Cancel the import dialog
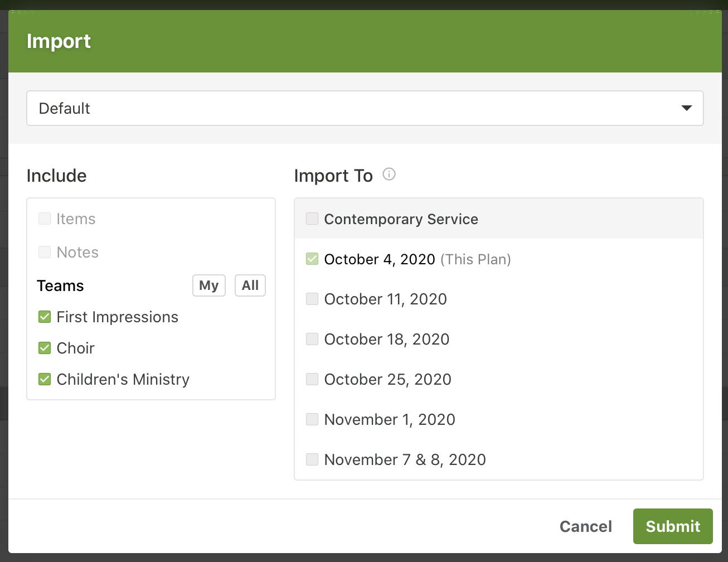 pyautogui.click(x=585, y=526)
